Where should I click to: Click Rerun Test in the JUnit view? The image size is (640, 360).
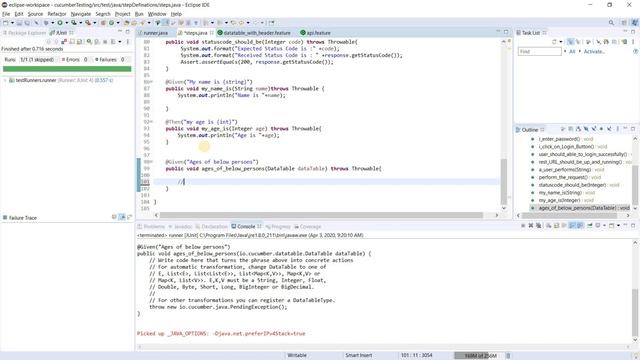point(89,42)
